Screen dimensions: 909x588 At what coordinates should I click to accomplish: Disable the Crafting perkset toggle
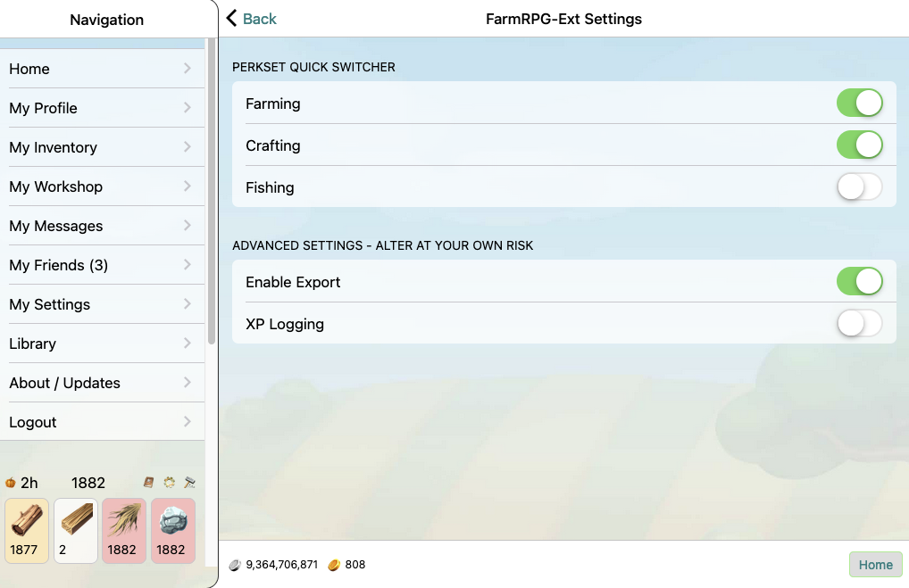tap(860, 145)
